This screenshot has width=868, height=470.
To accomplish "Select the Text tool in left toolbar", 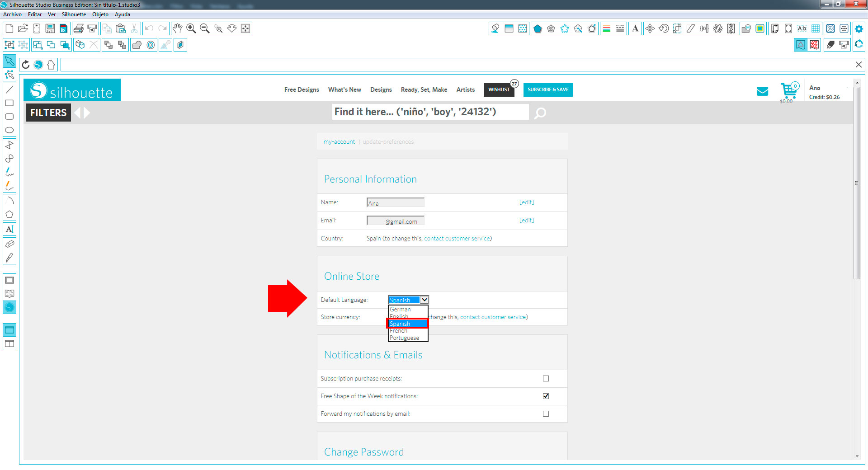I will point(9,229).
